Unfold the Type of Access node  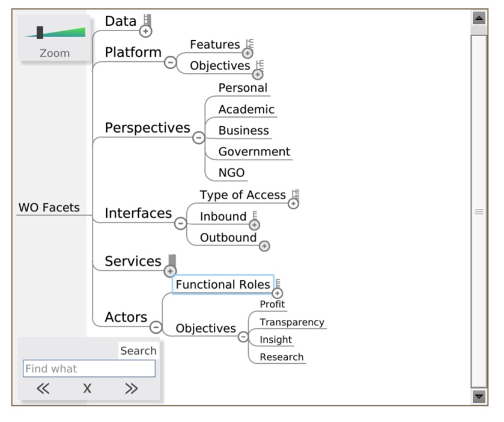(x=293, y=204)
